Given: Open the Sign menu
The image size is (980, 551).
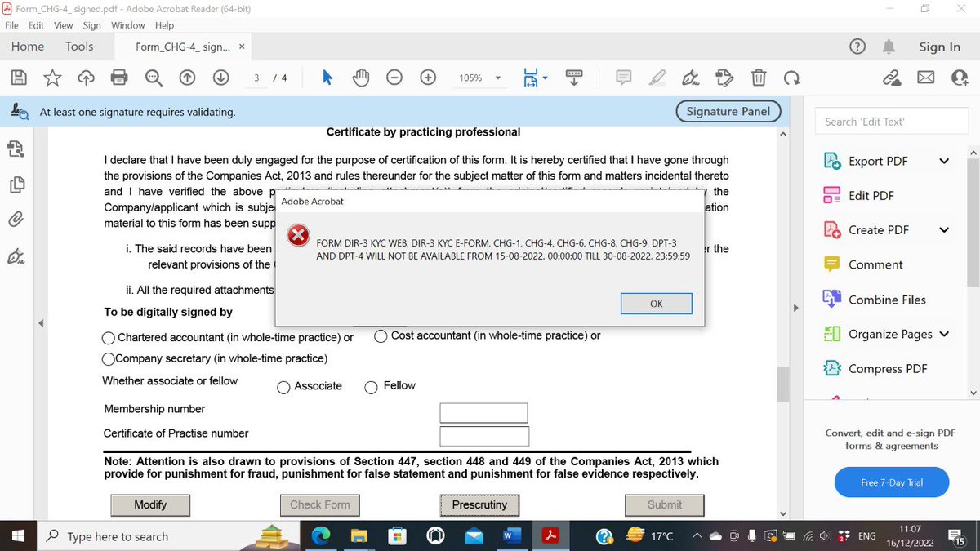Looking at the screenshot, I should coord(91,25).
